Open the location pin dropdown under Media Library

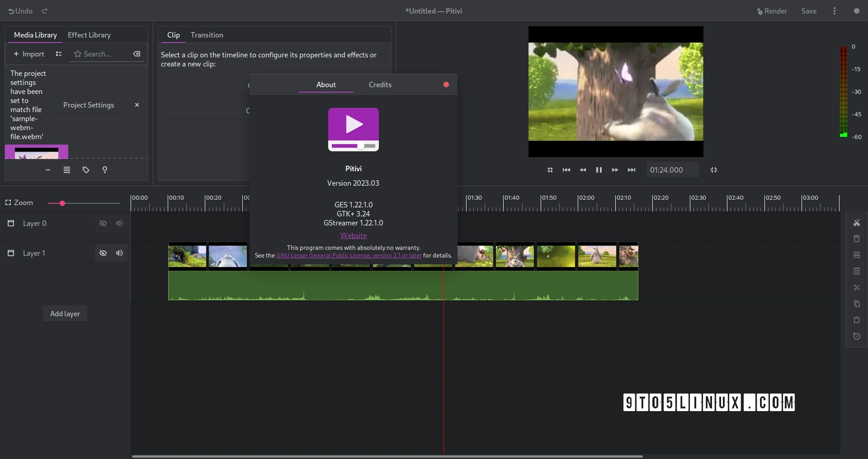coord(105,170)
